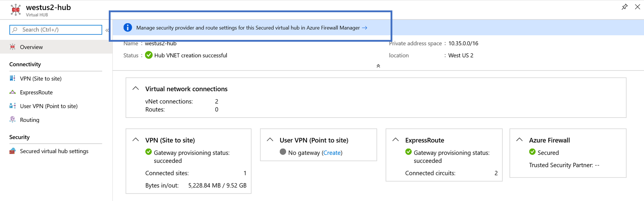
Task: Click the VPN (Site to site) sidebar icon
Action: pos(13,78)
